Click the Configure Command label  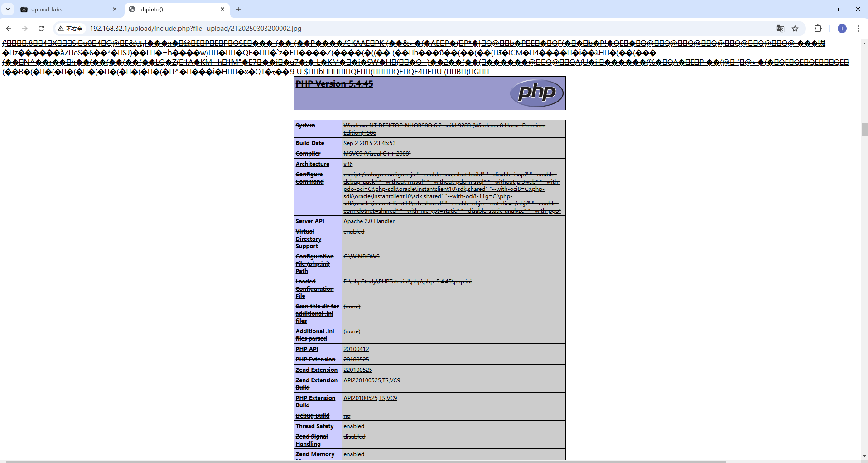click(x=310, y=178)
